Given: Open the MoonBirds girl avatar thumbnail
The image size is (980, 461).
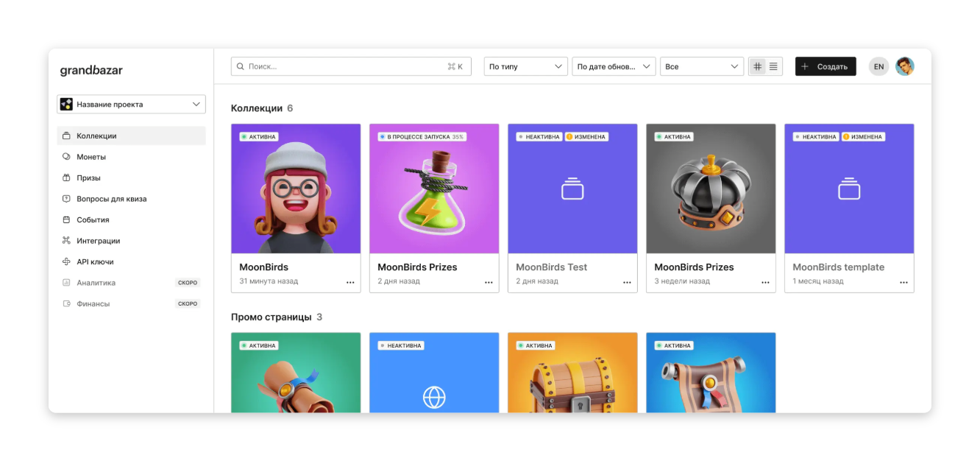Looking at the screenshot, I should 296,189.
